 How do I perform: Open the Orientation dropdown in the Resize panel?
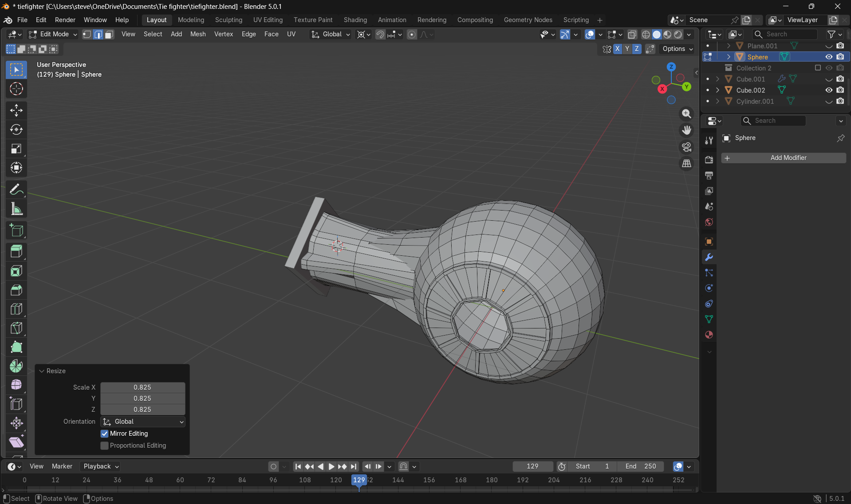pos(143,422)
